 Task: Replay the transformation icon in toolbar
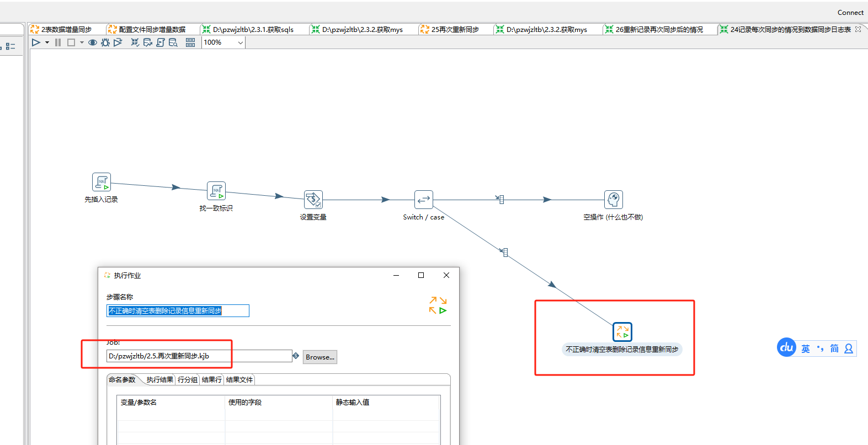(118, 42)
